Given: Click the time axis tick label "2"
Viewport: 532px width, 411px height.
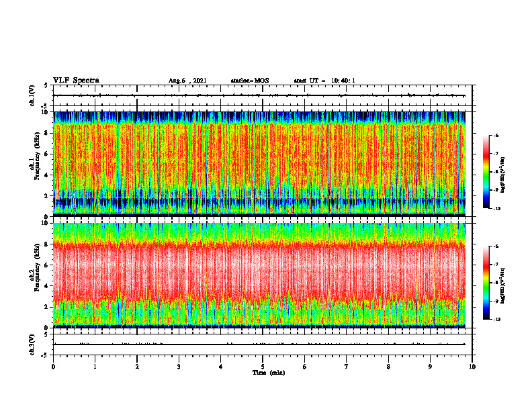Looking at the screenshot, I should (x=137, y=367).
